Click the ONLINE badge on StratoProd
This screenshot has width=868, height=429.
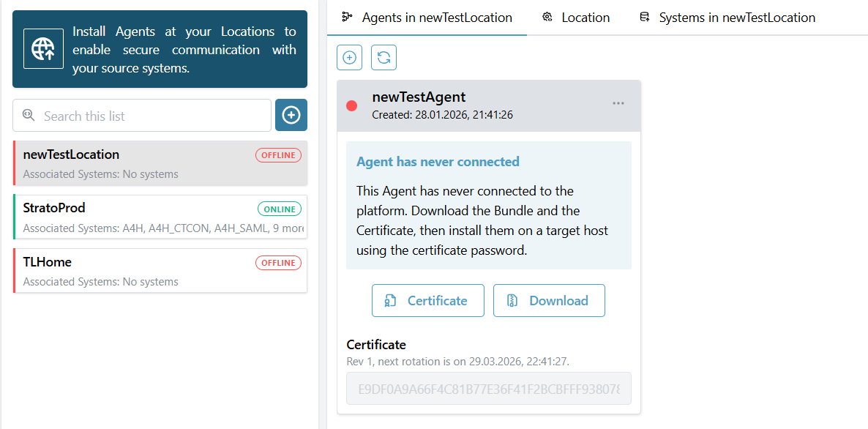(x=279, y=209)
